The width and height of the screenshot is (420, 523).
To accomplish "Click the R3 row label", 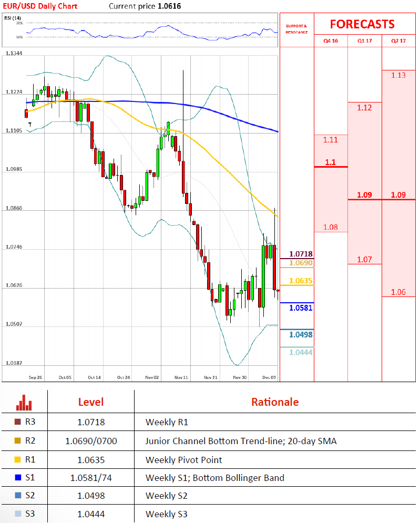I will [30, 422].
